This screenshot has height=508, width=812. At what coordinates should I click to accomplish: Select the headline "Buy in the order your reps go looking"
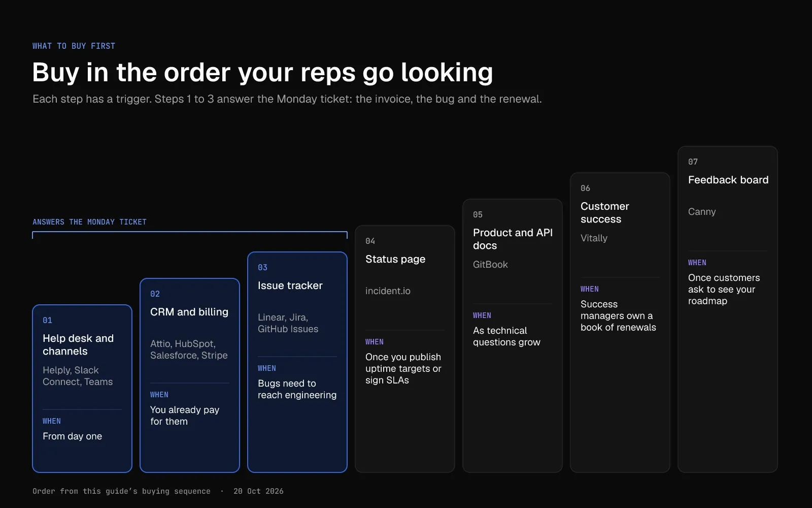tap(262, 72)
